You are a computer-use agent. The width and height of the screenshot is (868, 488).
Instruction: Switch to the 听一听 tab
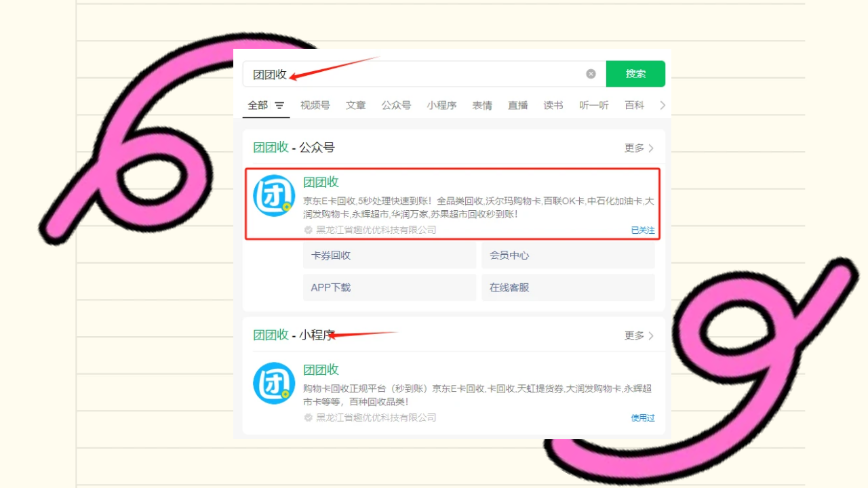(x=594, y=105)
